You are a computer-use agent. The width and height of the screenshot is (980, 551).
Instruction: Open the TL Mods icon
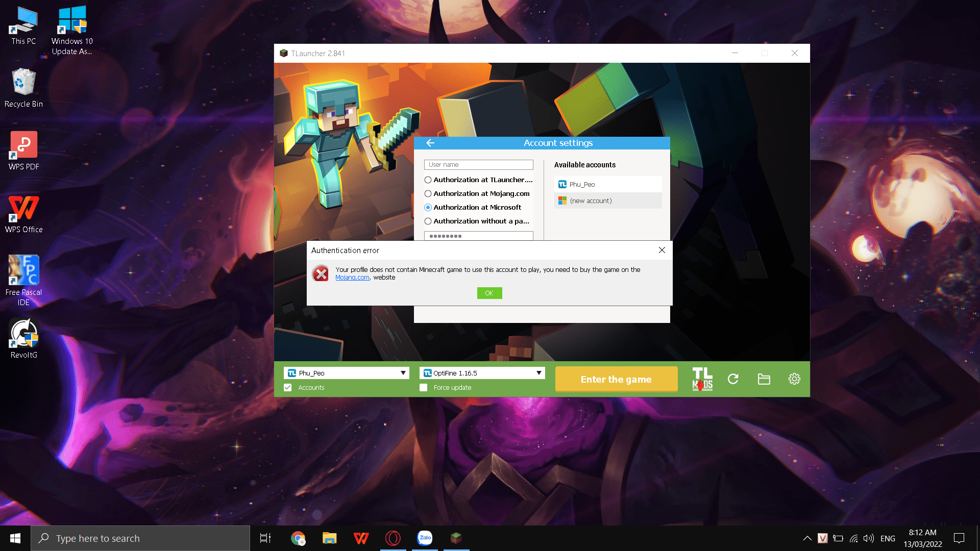point(702,379)
